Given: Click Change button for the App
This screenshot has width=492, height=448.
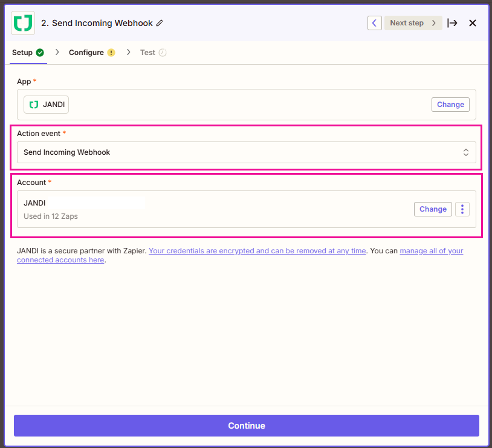Looking at the screenshot, I should [x=450, y=105].
